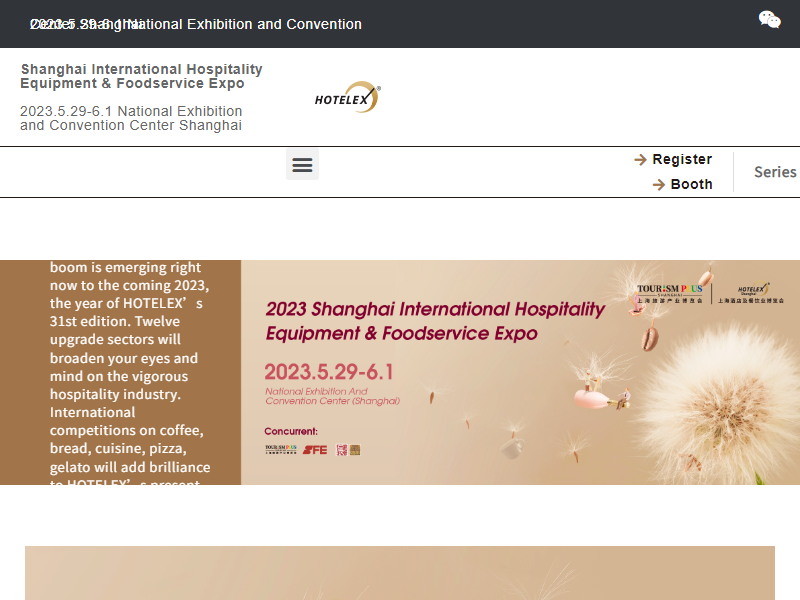Click the 2023.5.29-6.1 National Exhibition date link

[131, 118]
